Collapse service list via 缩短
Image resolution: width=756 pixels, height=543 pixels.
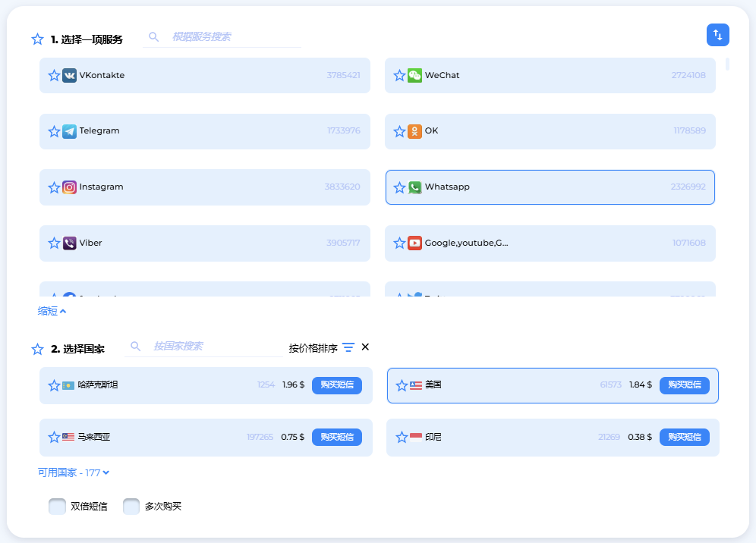52,311
